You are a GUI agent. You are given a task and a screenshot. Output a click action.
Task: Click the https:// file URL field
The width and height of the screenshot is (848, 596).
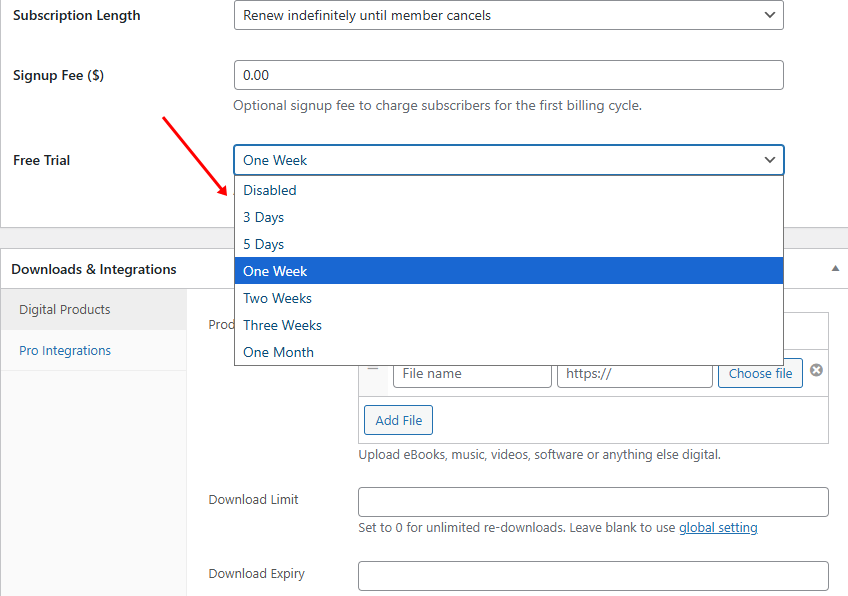pos(635,374)
